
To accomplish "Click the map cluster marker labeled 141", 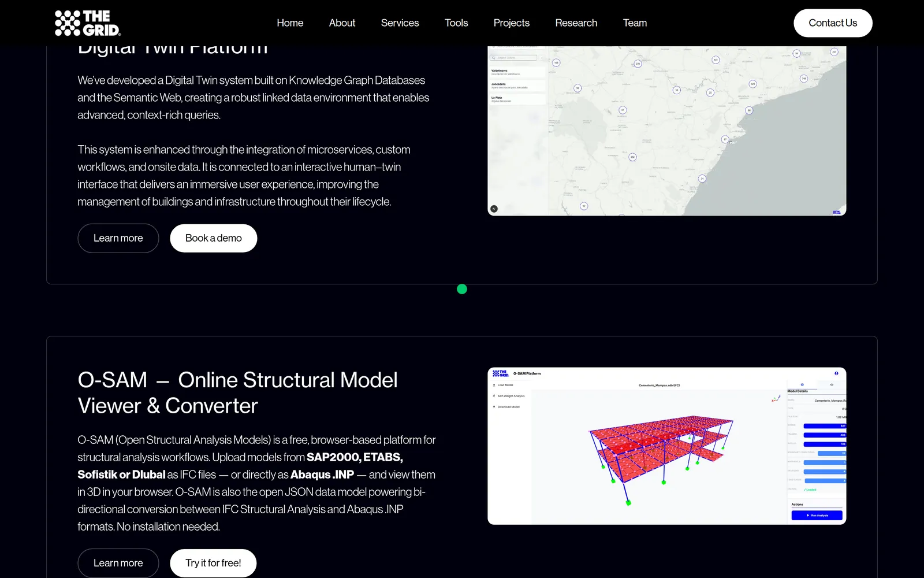I will (x=716, y=60).
